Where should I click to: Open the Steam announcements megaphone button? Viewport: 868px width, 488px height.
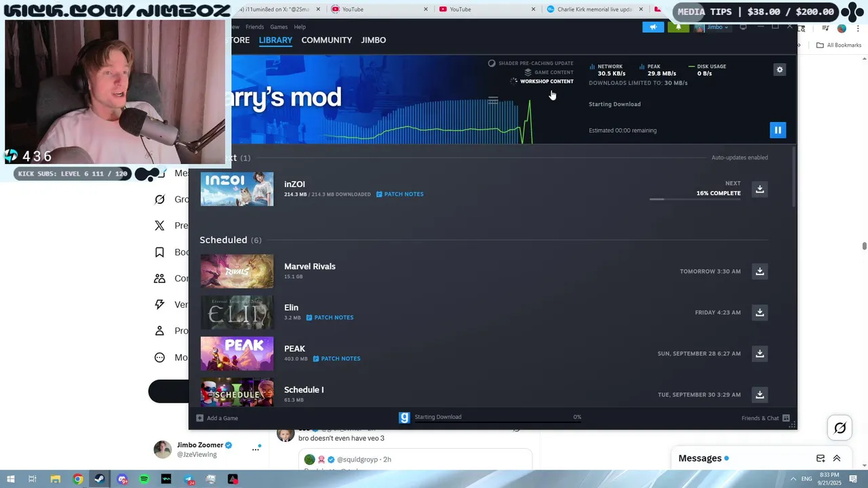coord(653,27)
